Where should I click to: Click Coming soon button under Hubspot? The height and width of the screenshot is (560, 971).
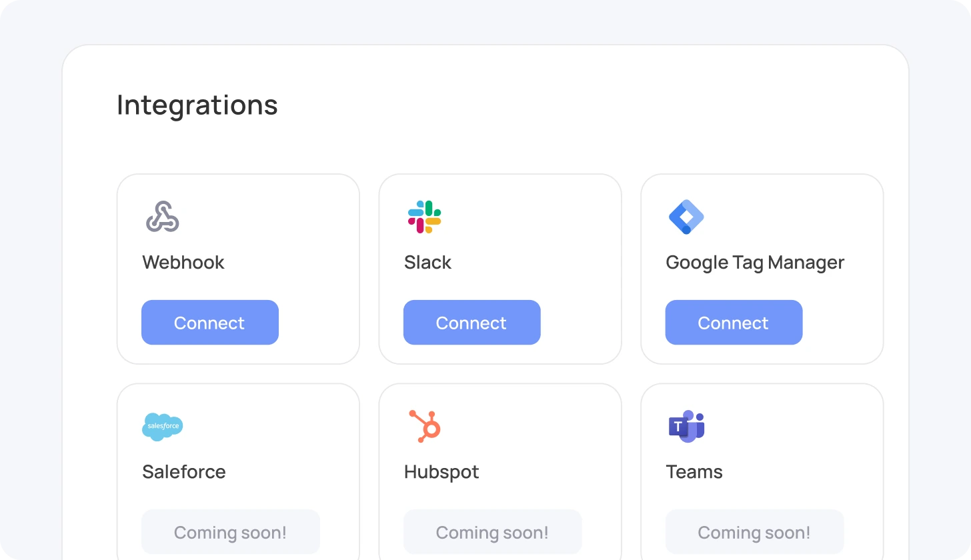pos(492,532)
